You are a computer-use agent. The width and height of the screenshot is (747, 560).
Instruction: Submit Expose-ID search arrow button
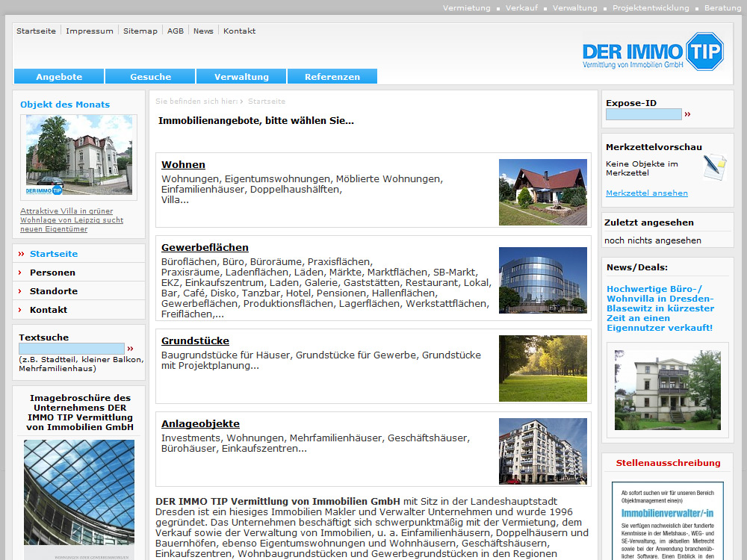[687, 114]
